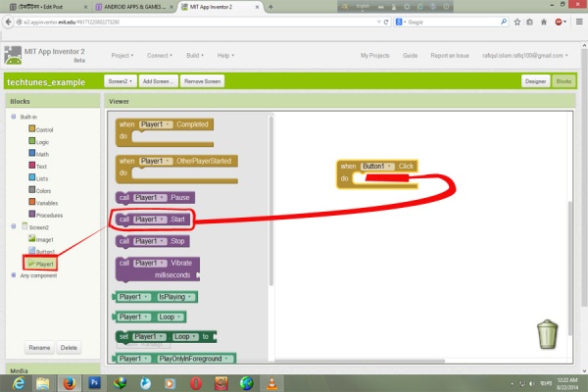Open Photoshop from the taskbar

click(x=94, y=383)
